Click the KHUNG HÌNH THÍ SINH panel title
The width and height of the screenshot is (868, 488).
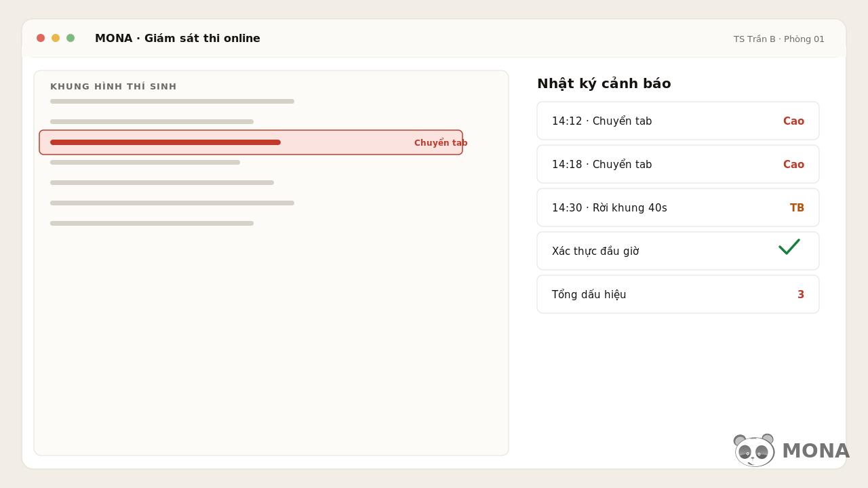click(x=113, y=86)
